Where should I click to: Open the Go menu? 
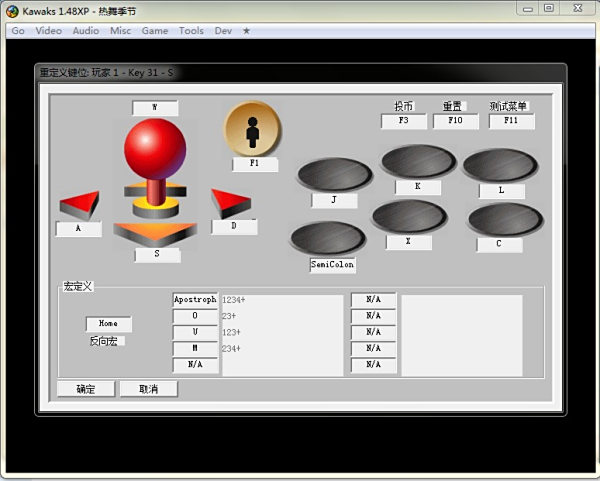(x=18, y=31)
